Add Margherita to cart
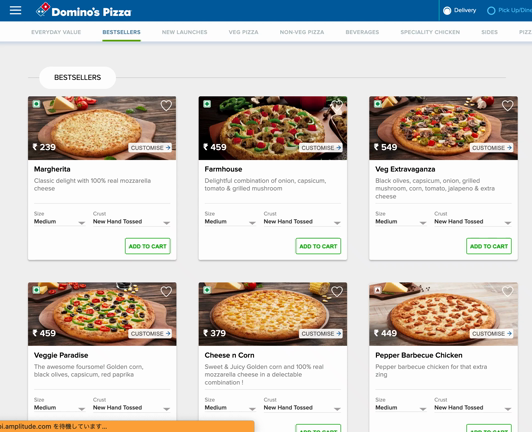This screenshot has width=532, height=432. click(x=148, y=246)
